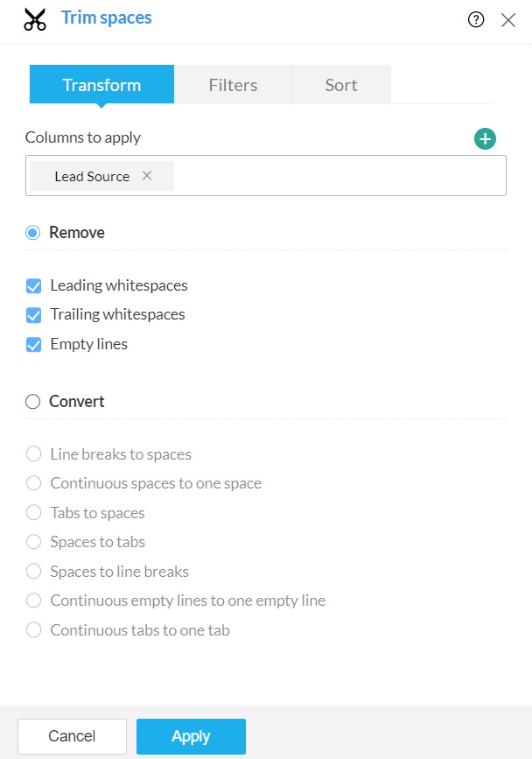Select the Convert radio option

pyautogui.click(x=33, y=402)
